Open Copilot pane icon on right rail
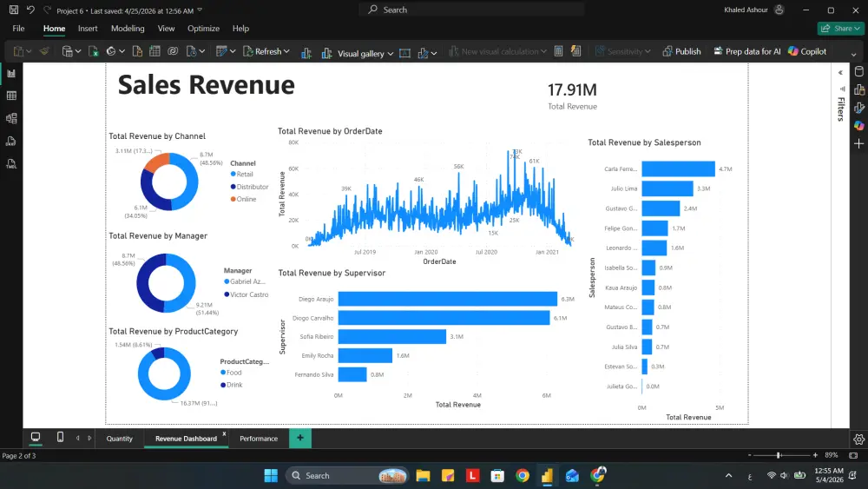Viewport: 868px width, 489px height. pyautogui.click(x=859, y=126)
